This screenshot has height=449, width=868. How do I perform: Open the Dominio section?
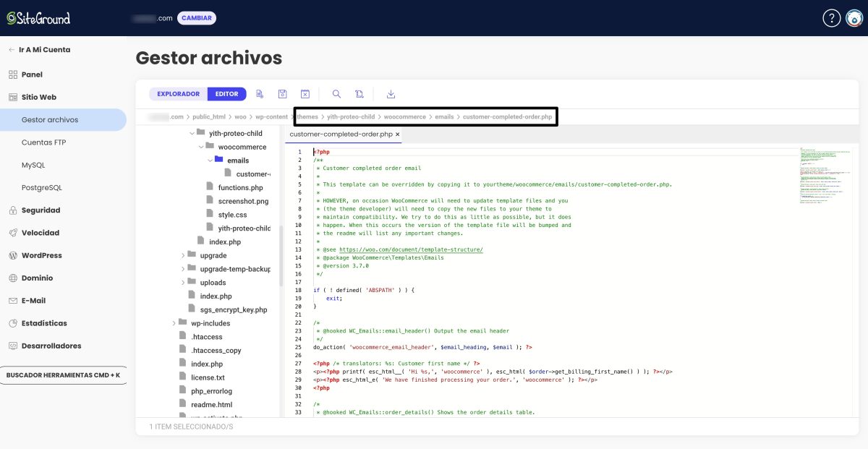tap(37, 278)
